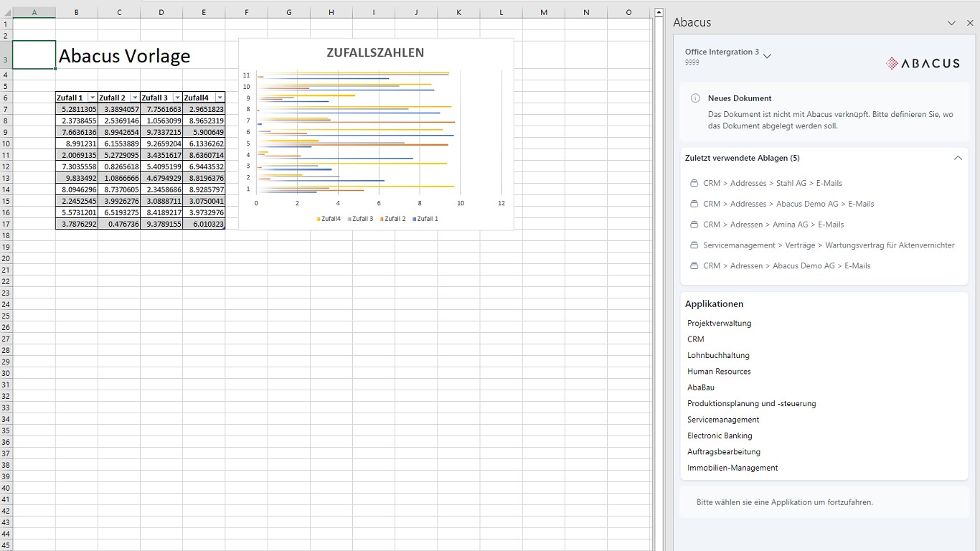
Task: Select column A header
Action: (34, 12)
